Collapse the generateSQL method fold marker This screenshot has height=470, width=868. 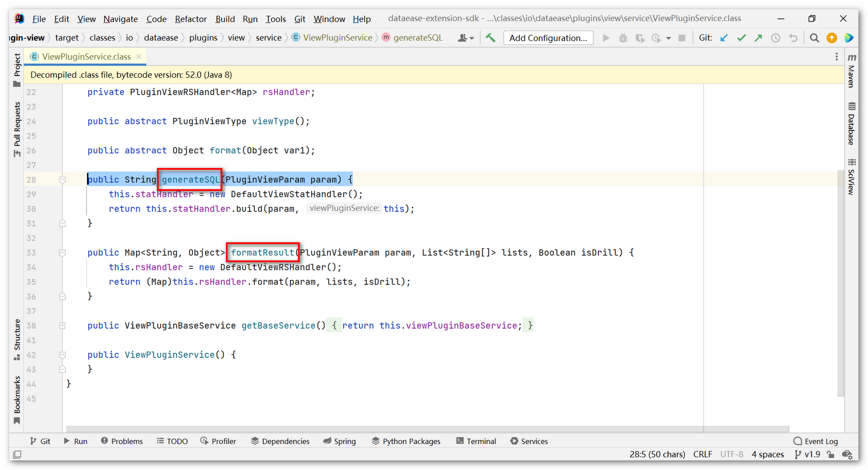pos(62,180)
